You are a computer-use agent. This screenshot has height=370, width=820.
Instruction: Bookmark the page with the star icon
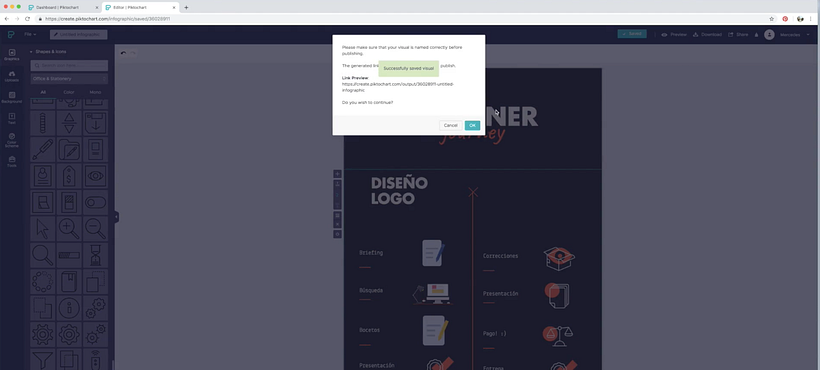[x=771, y=19]
